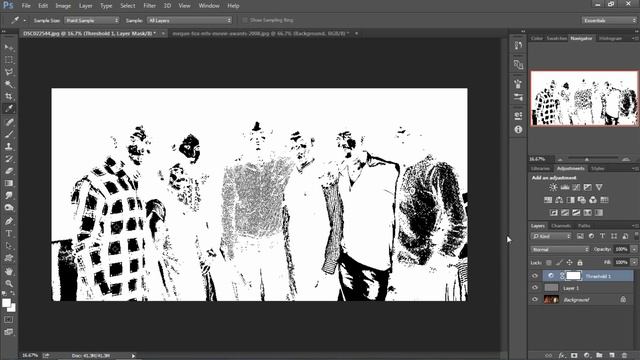Select the Rectangular Marquee tool

[x=9, y=60]
